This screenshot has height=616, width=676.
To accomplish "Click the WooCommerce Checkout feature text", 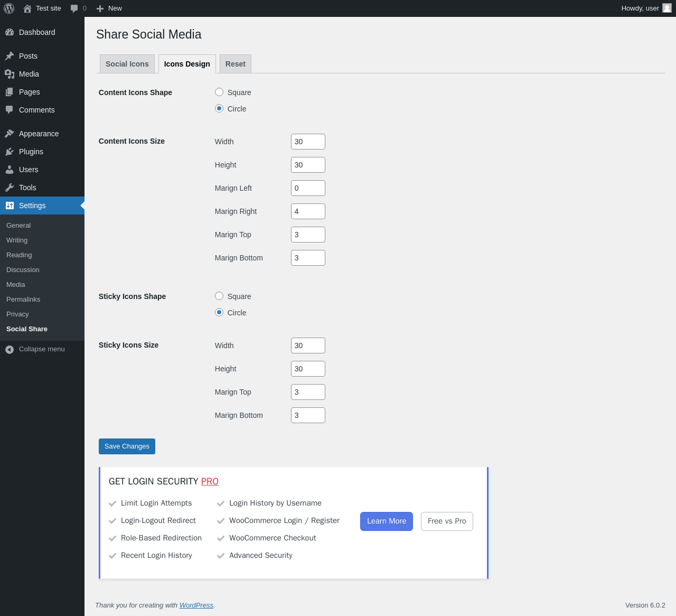I will 273,538.
